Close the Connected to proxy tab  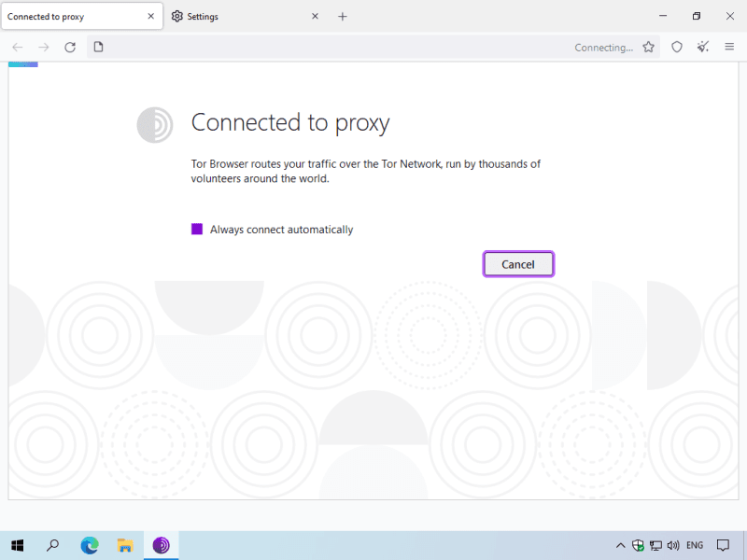click(149, 17)
